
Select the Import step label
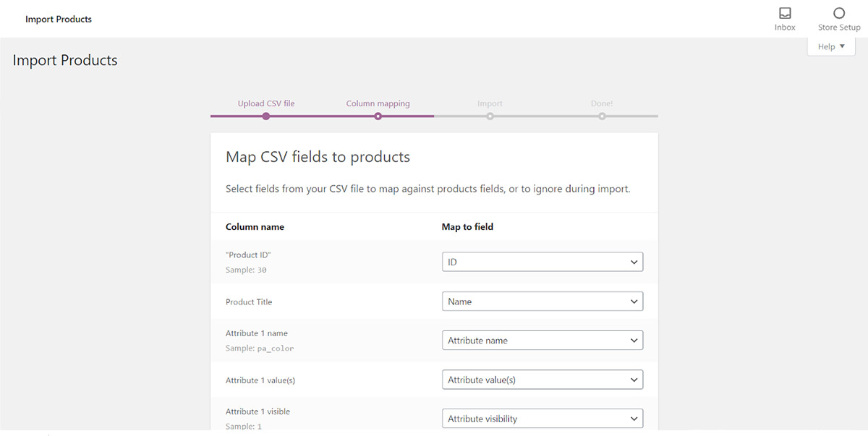(x=490, y=103)
